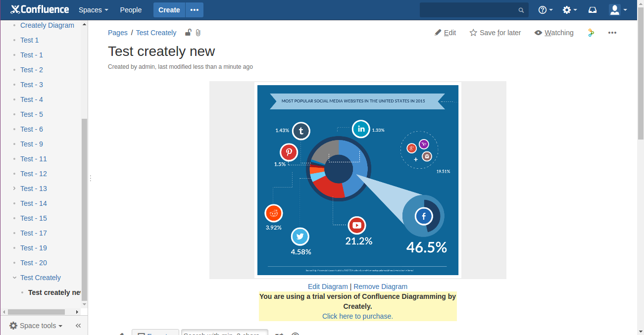This screenshot has width=644, height=335.
Task: Open Test - 11 page in sidebar
Action: tap(34, 159)
